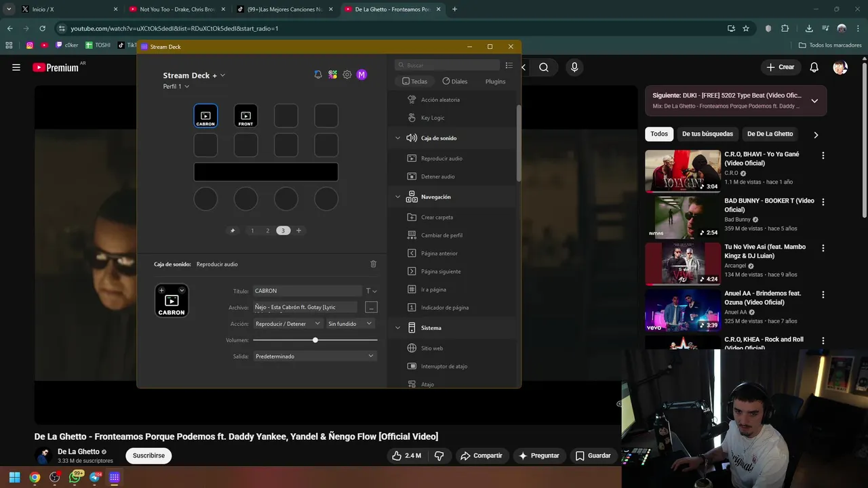Viewport: 868px width, 488px height.
Task: Click YouTube voice search microphone
Action: (574, 67)
